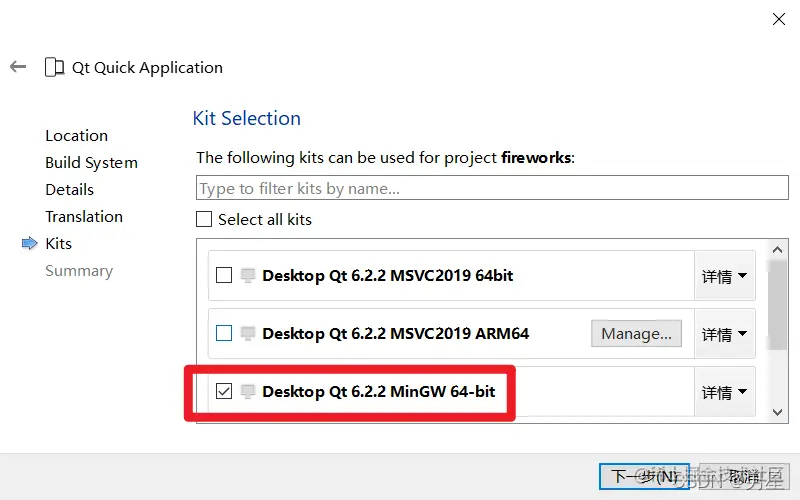Click the monitor icon beside MSVC2019 64bit kit
The height and width of the screenshot is (500, 800).
(x=248, y=276)
